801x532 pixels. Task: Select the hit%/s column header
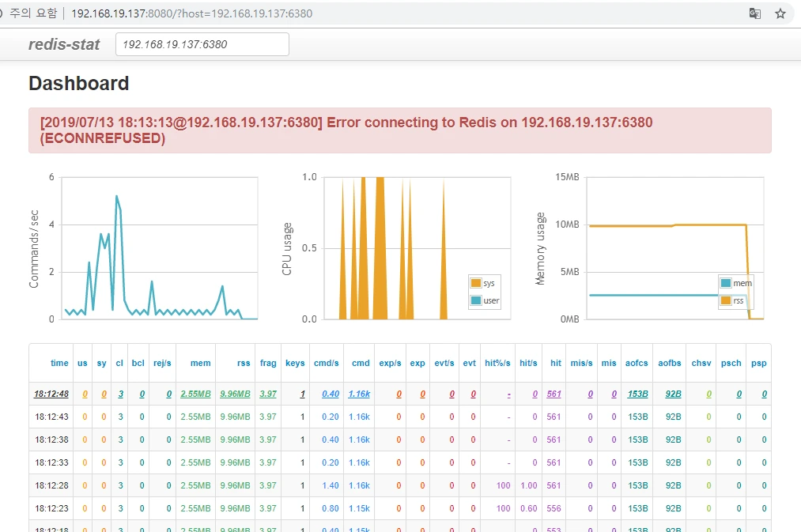pos(497,363)
